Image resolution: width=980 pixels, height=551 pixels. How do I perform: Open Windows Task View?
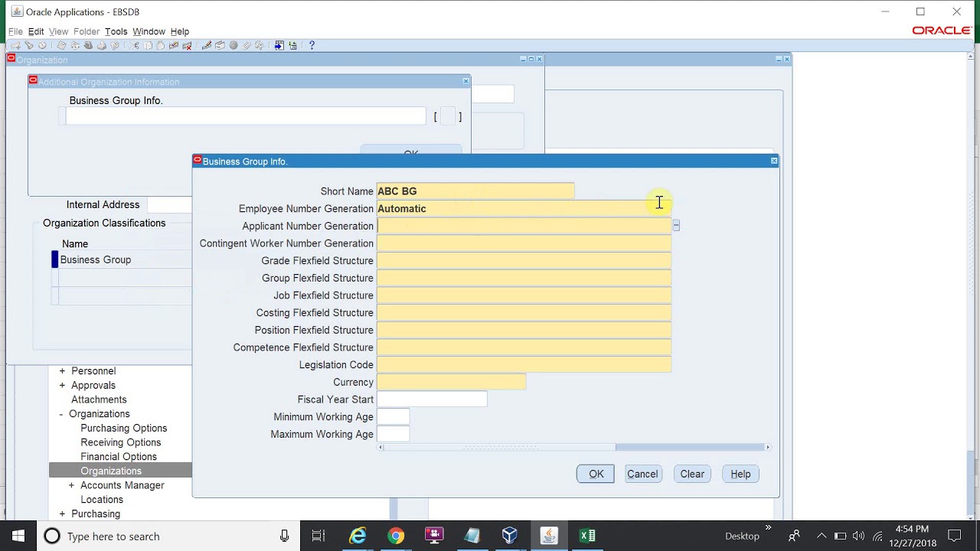point(318,536)
